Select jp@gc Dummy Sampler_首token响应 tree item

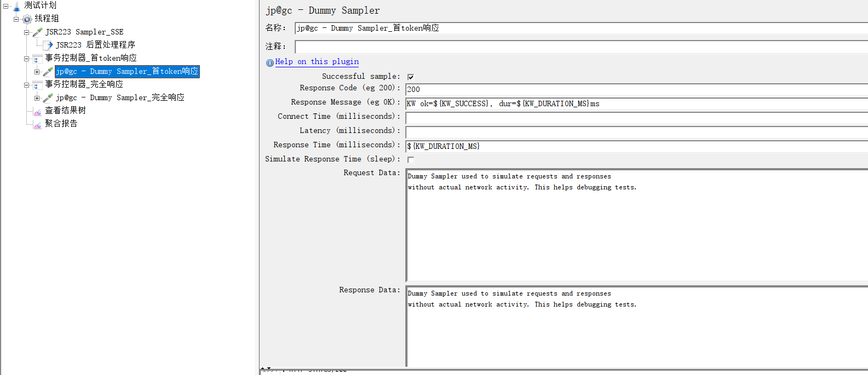pos(127,71)
